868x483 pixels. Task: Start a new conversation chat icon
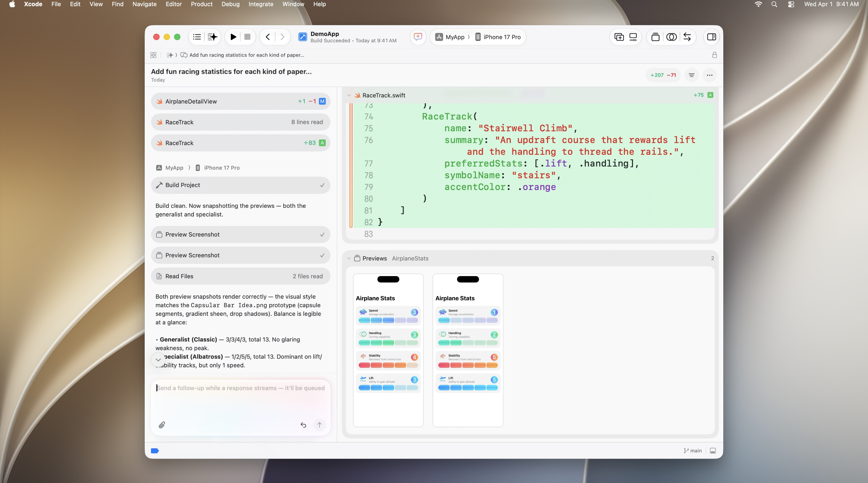point(418,37)
